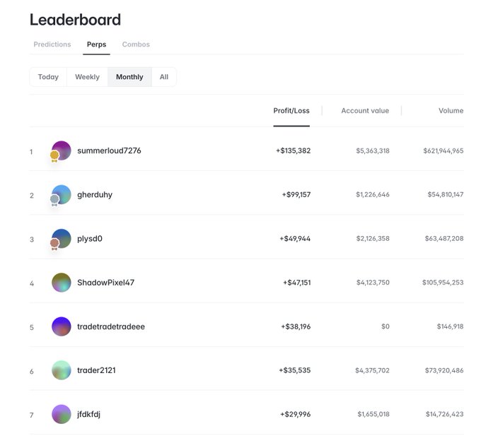Viewport: 481px width, 448px height.
Task: Click volume $146,918
Action: tap(451, 326)
